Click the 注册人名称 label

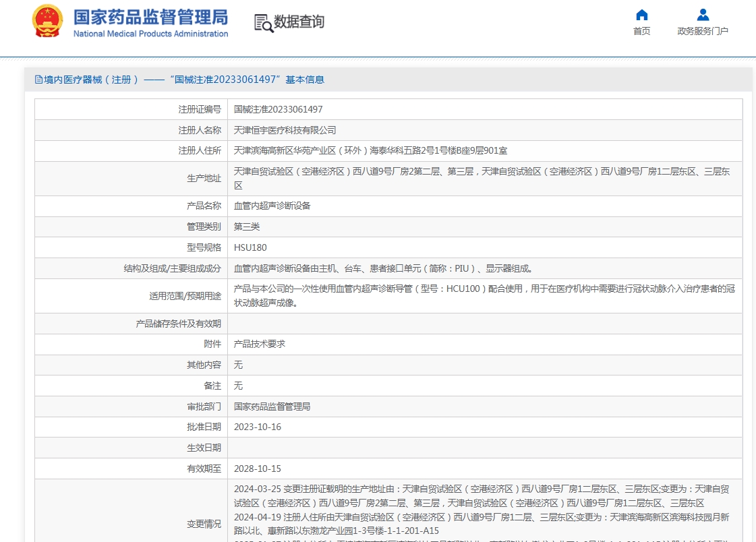pos(200,130)
